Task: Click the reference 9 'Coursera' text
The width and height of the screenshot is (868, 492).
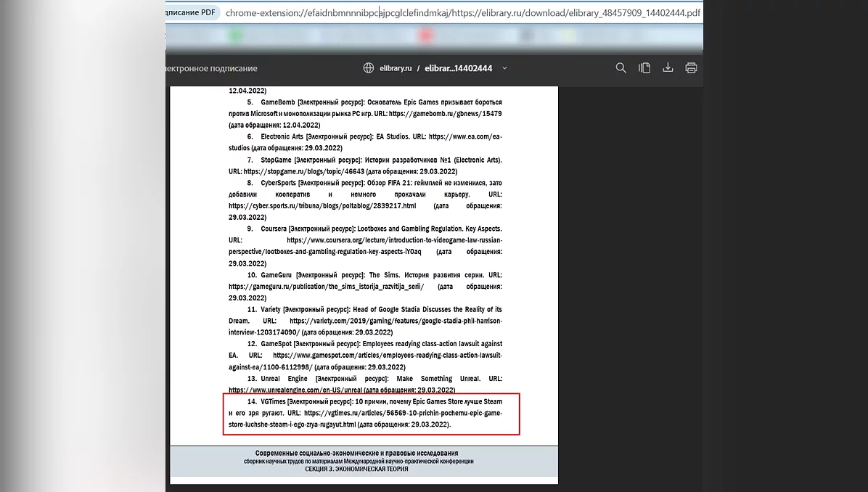Action: click(274, 229)
